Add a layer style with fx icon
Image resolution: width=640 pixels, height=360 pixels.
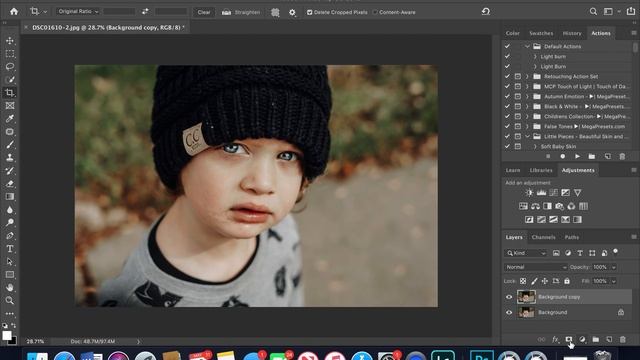[555, 339]
